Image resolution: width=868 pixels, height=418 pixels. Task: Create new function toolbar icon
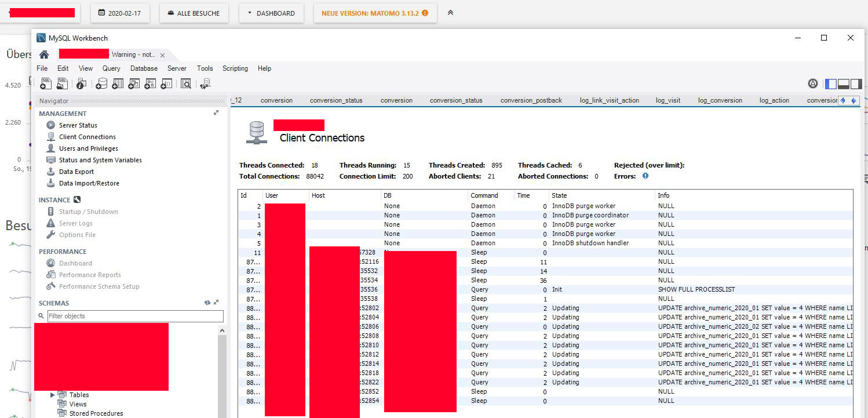click(x=166, y=84)
